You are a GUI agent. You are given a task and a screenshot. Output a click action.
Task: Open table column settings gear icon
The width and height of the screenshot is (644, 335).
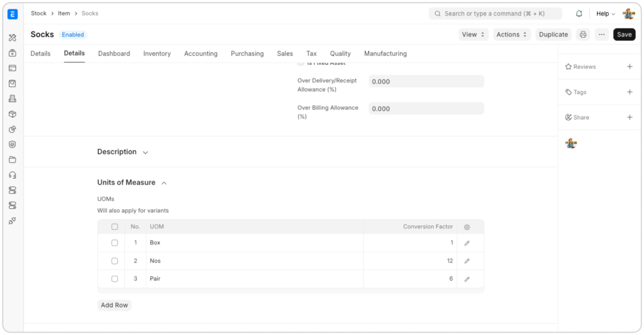(x=467, y=227)
